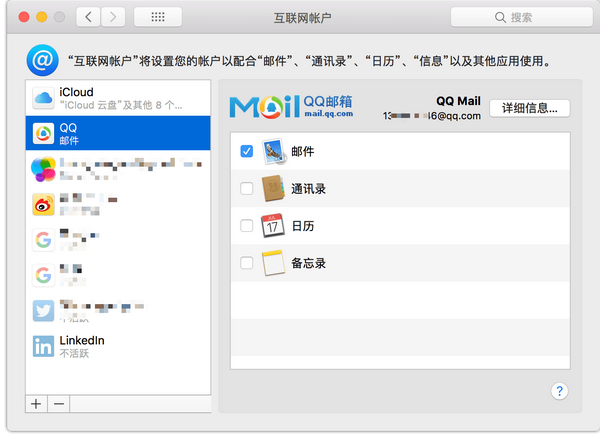This screenshot has width=600, height=438.
Task: Enable the 通讯录 checkbox
Action: pos(247,188)
